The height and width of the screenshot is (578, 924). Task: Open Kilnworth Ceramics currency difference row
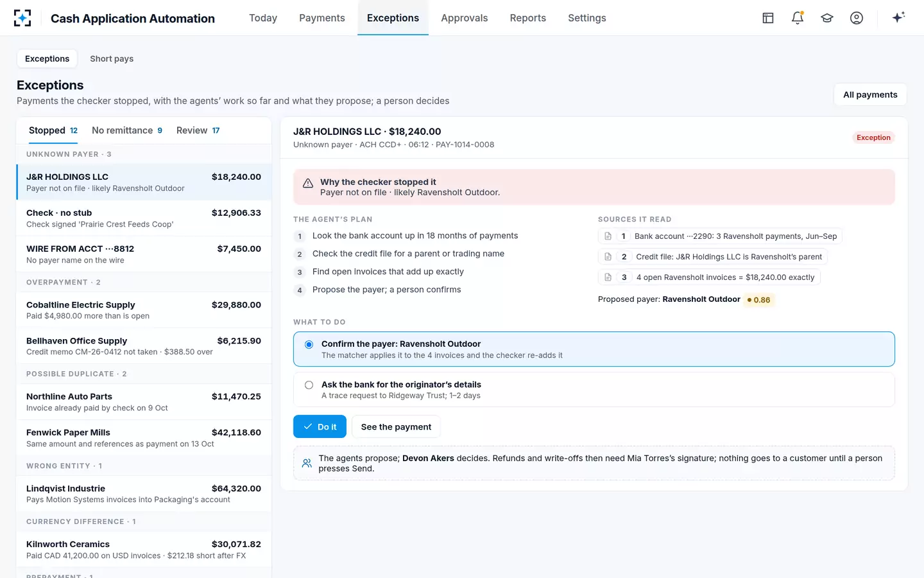click(x=144, y=550)
